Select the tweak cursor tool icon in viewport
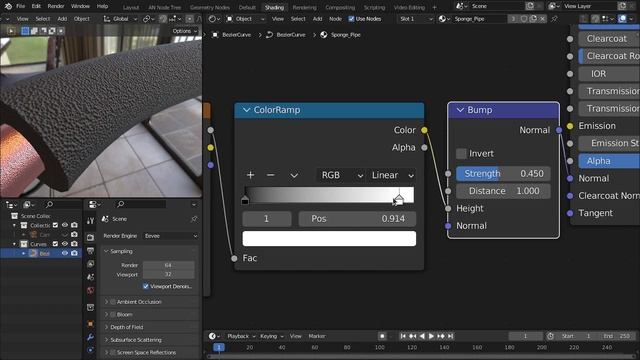The height and width of the screenshot is (360, 640). coord(11,31)
